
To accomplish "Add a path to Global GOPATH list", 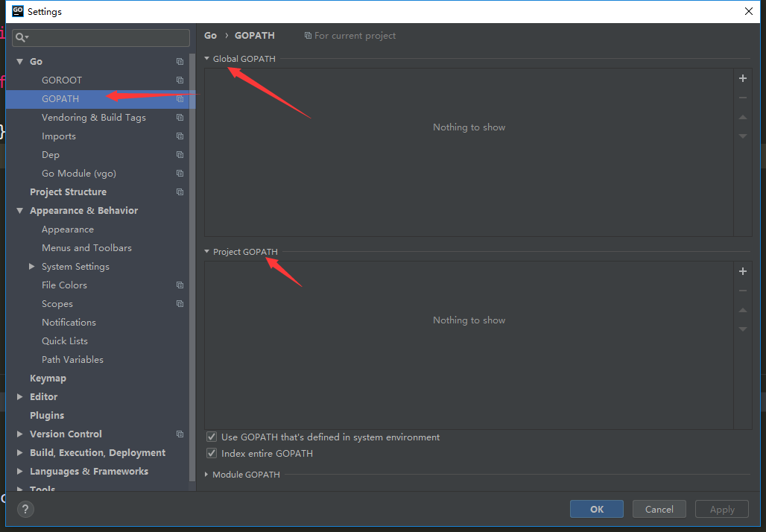I will click(743, 78).
